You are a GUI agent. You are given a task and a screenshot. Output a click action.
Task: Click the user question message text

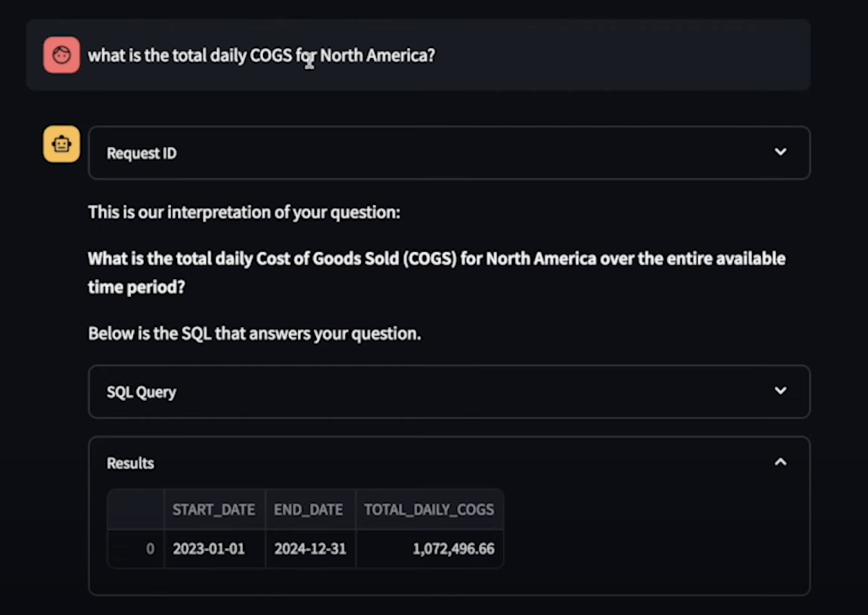[262, 56]
